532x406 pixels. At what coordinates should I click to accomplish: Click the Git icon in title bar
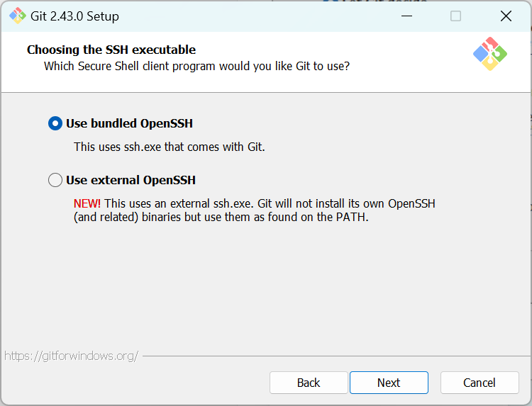(17, 16)
